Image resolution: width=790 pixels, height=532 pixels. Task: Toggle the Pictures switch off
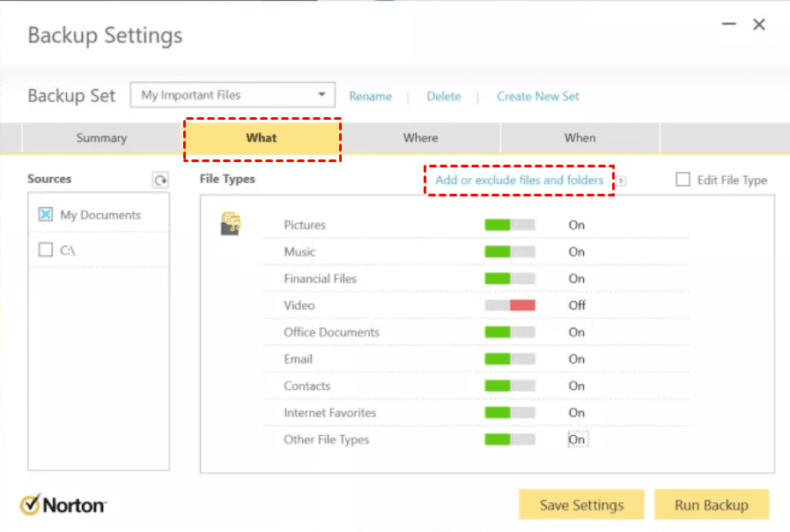pos(510,225)
